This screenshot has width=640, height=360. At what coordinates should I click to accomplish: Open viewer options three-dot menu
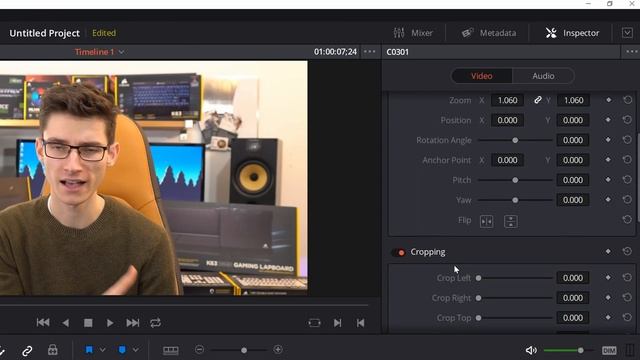369,52
